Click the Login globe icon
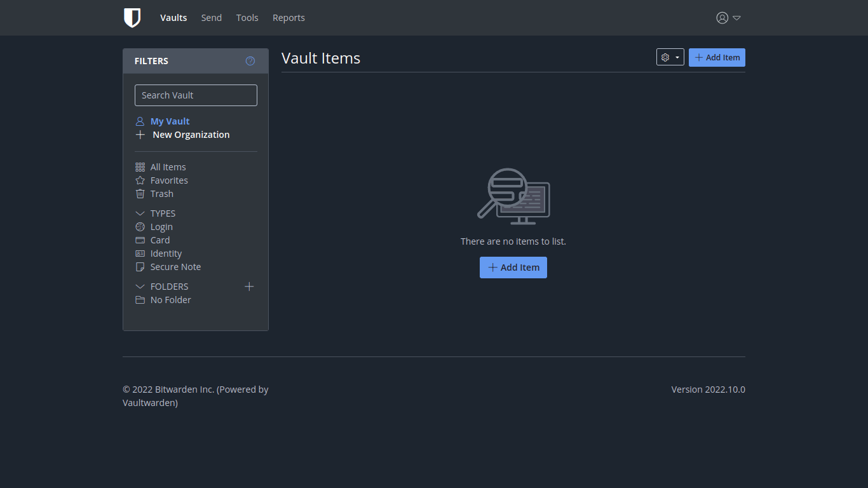Screen dimensions: 868x488 [140, 227]
